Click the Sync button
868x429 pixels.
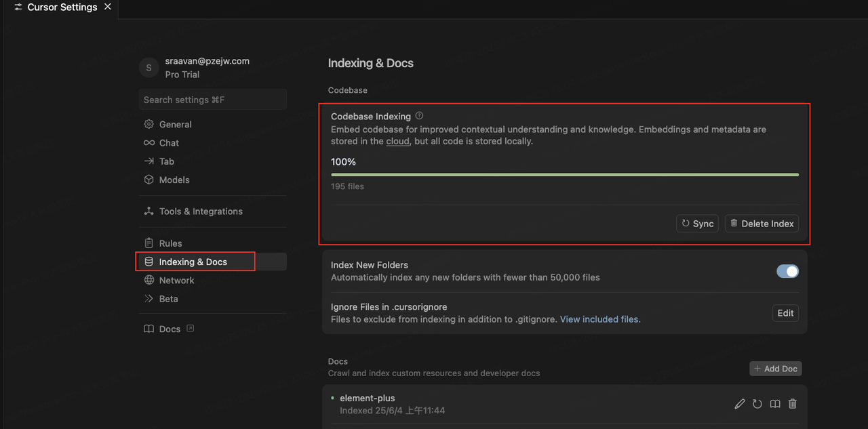point(697,224)
